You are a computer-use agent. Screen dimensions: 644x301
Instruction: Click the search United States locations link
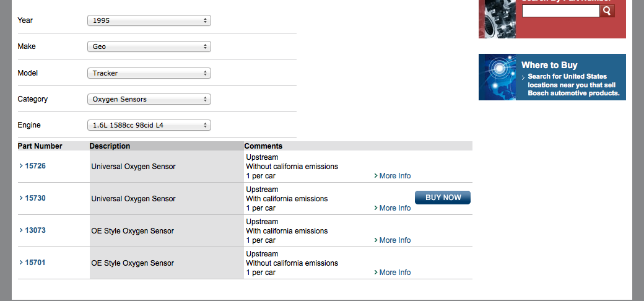click(573, 85)
